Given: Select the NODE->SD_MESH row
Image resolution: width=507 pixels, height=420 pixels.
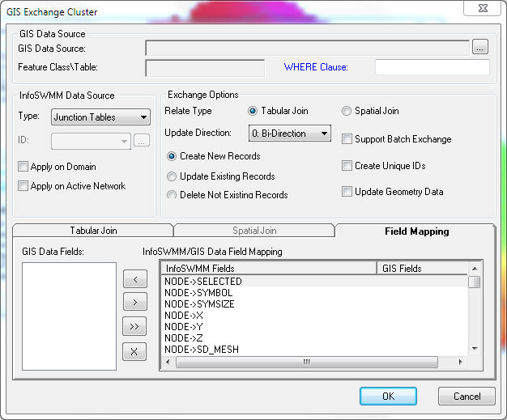Looking at the screenshot, I should click(314, 350).
